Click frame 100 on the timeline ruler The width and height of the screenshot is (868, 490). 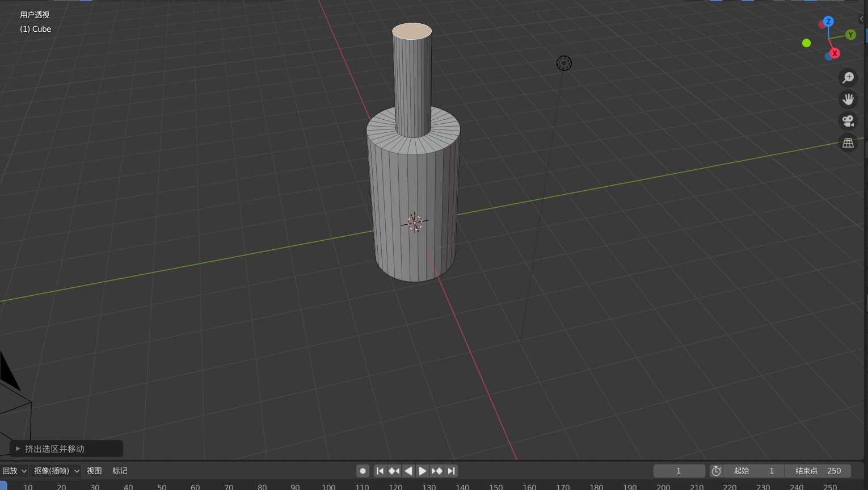[x=328, y=487]
